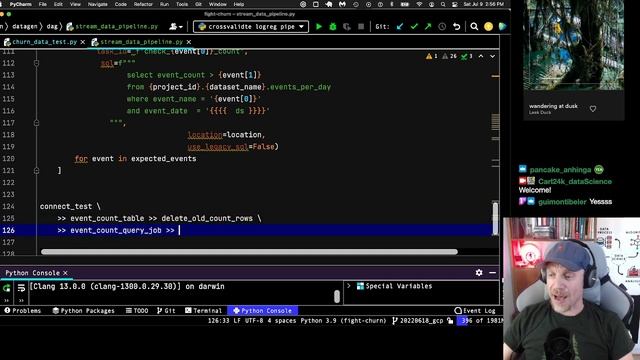This screenshot has width=640, height=360.
Task: Click editor vertical scrollbar thumb
Action: (x=495, y=218)
